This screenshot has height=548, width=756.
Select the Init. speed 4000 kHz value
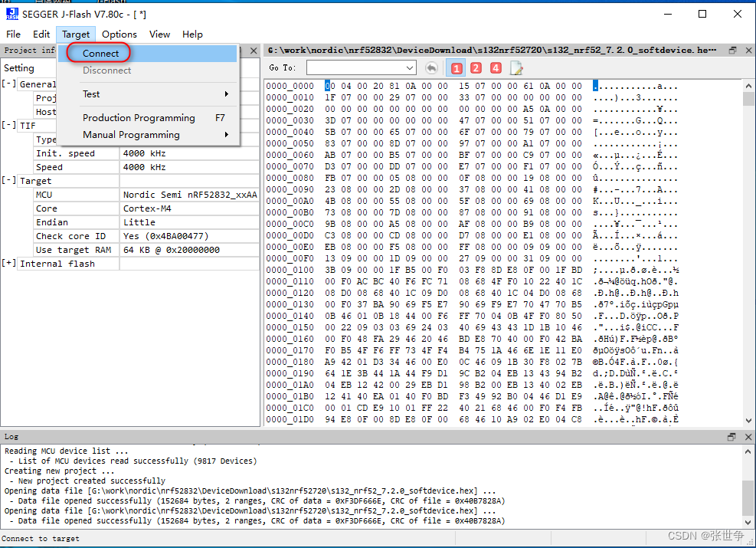(x=190, y=153)
